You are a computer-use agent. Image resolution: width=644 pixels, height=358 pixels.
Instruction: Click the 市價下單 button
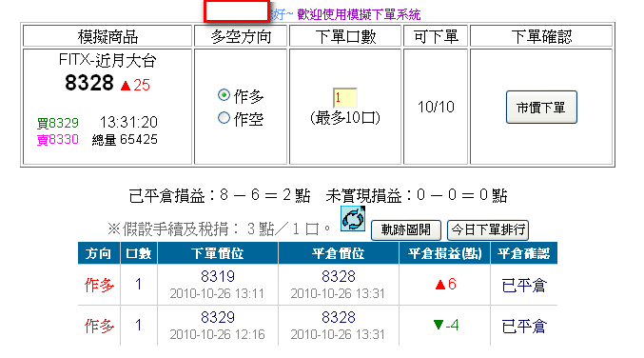coord(541,108)
